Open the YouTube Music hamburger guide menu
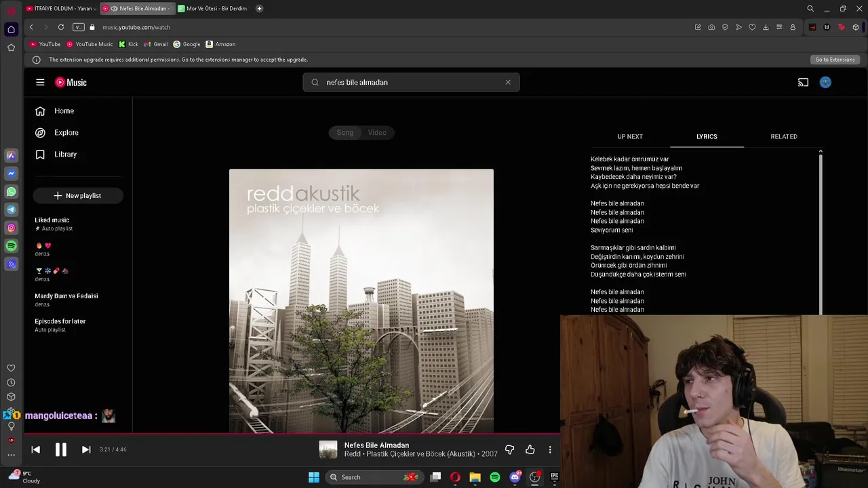Screen dimensions: 868x488 [40, 82]
